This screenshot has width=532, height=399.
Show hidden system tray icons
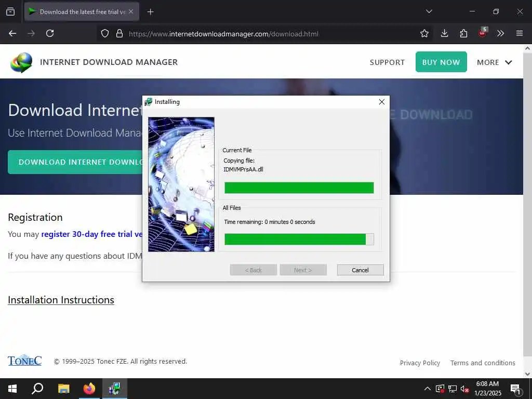pos(427,389)
